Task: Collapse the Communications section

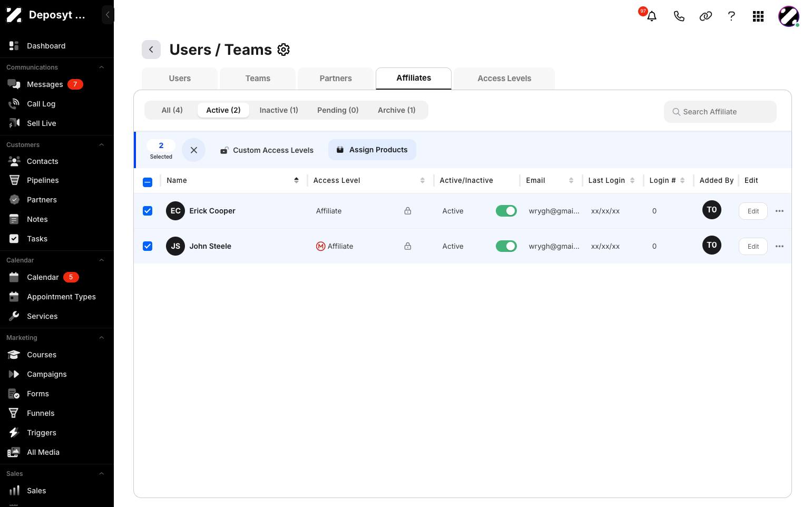Action: click(102, 67)
